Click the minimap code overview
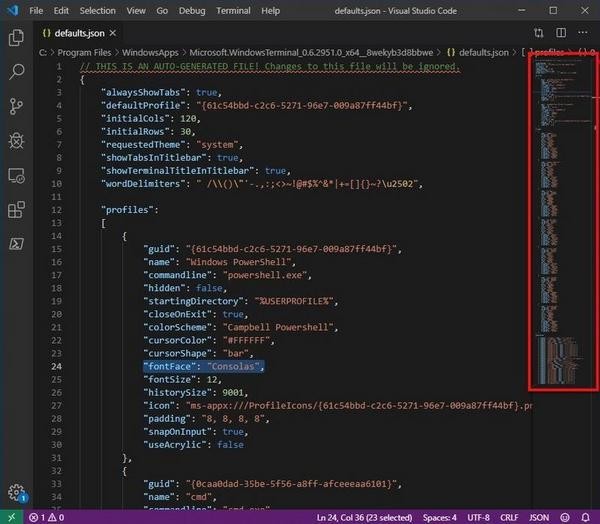This screenshot has height=524, width=600. click(x=562, y=222)
